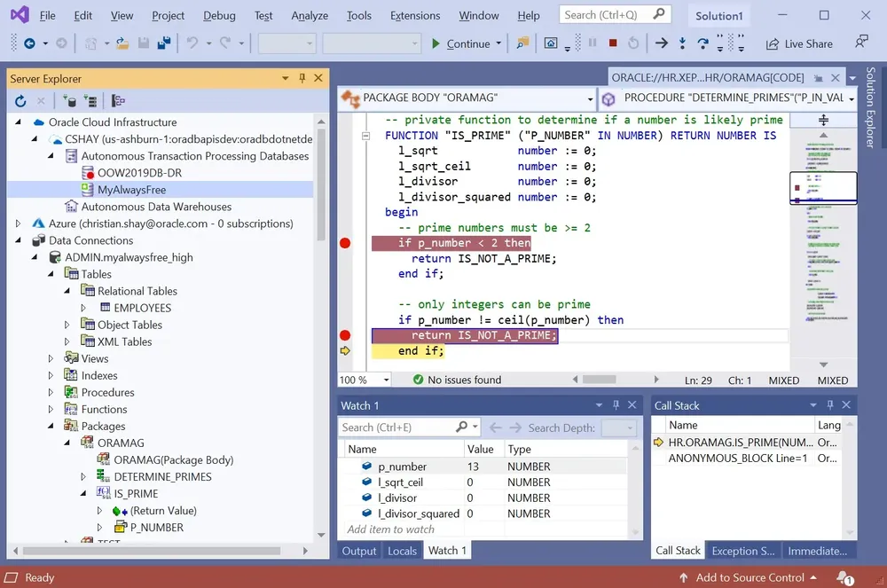Collapse the Packages node
This screenshot has width=887, height=588.
coord(51,426)
